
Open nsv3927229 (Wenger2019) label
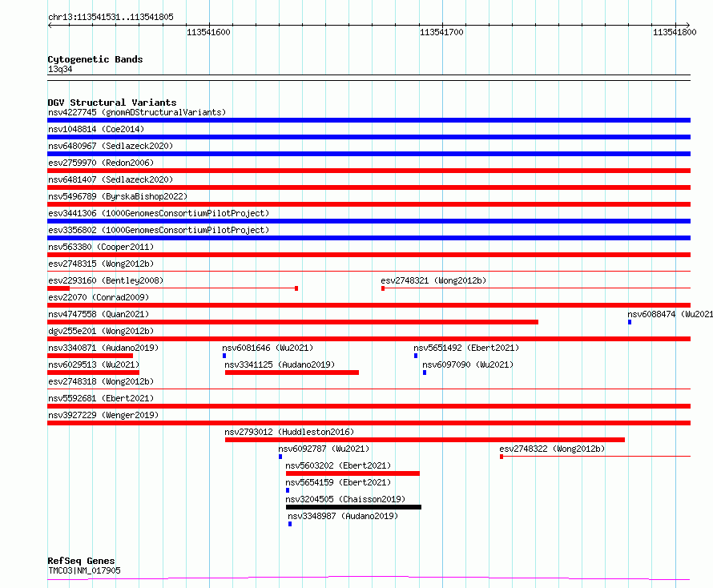(103, 415)
